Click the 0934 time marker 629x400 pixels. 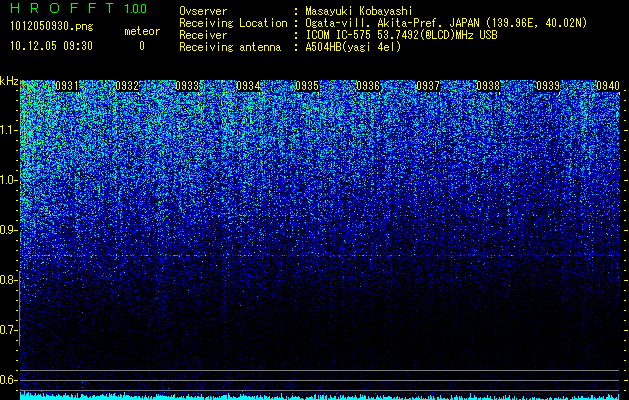(248, 86)
